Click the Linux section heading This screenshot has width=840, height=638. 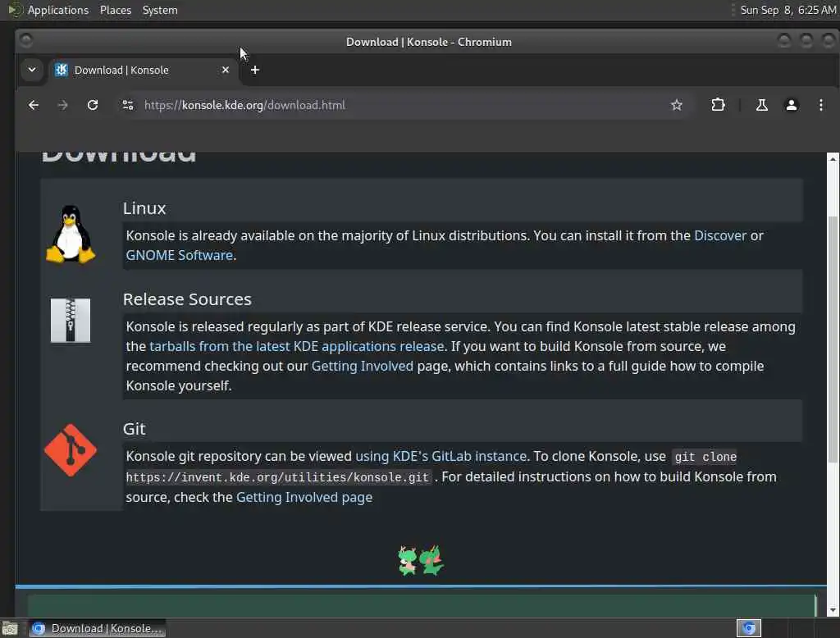pos(144,208)
